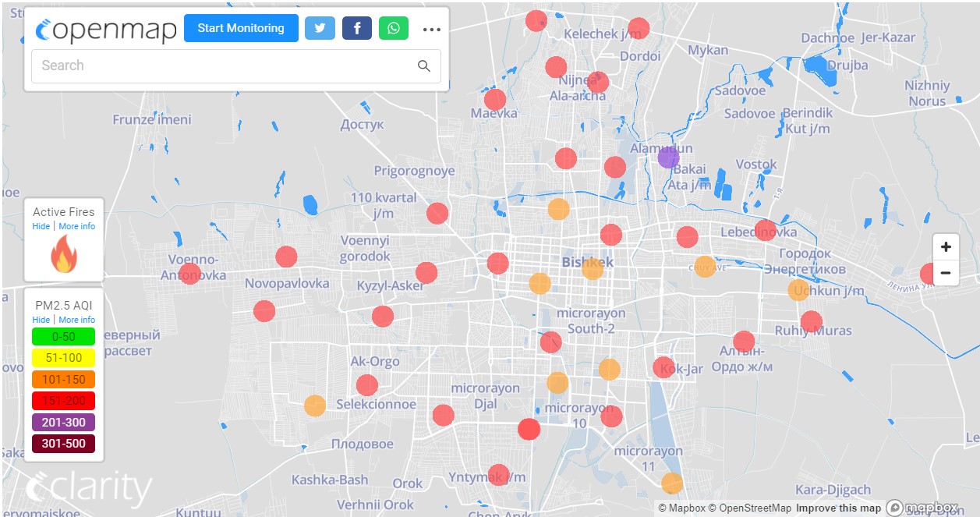This screenshot has height=517, width=980.
Task: Open the Improve this map link
Action: (x=838, y=508)
